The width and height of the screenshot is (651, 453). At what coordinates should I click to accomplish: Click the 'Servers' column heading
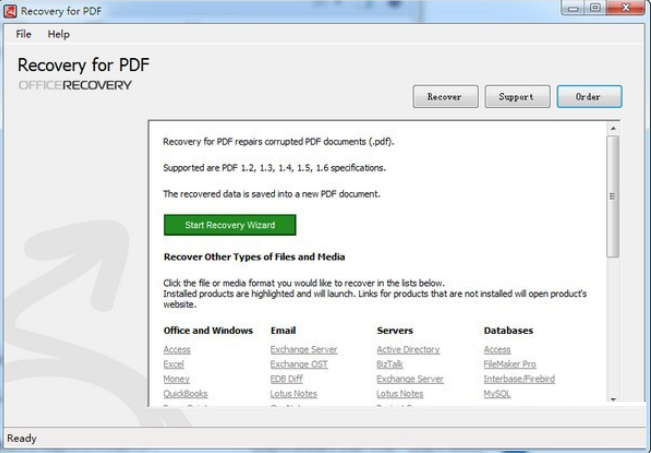click(x=395, y=331)
